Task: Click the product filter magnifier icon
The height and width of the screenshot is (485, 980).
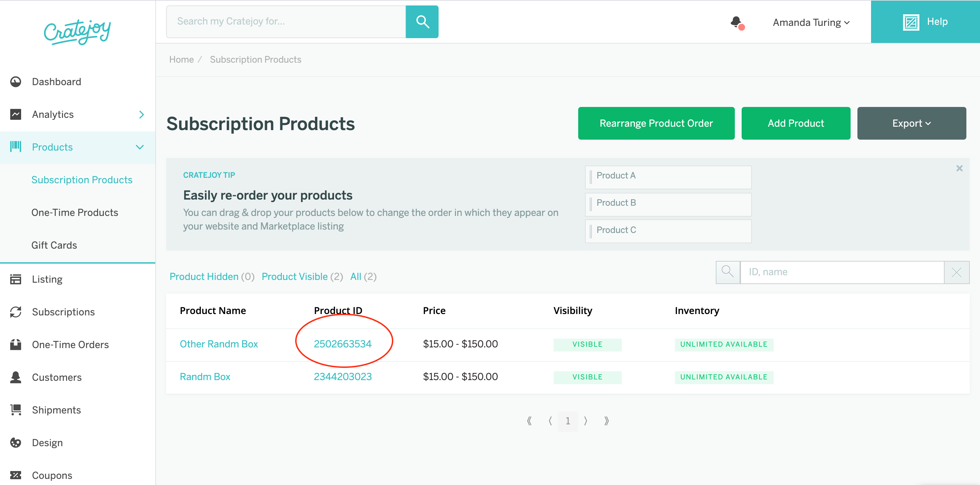Action: tap(728, 272)
